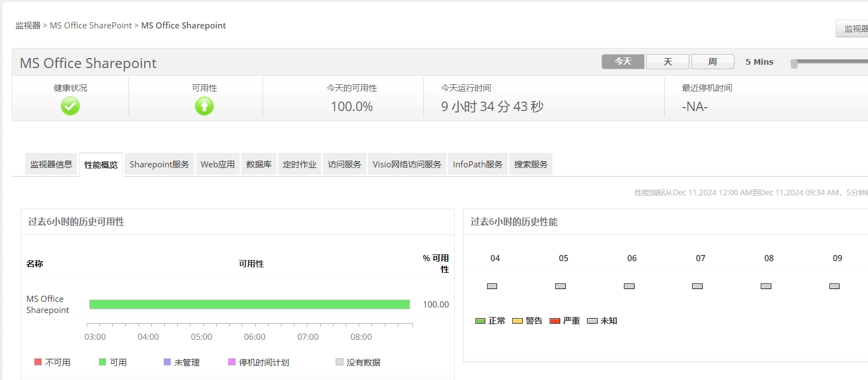Image resolution: width=868 pixels, height=380 pixels.
Task: Click the 5 Mins interval label
Action: [x=760, y=62]
